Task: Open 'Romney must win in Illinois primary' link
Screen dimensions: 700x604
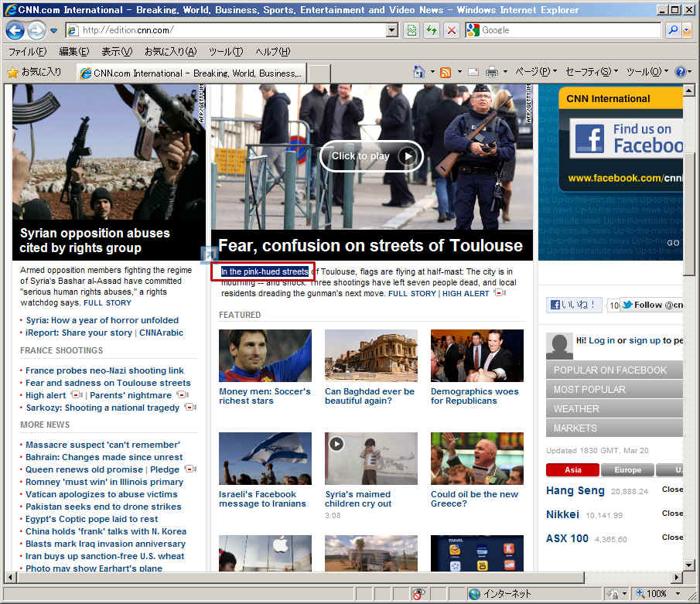Action: point(104,482)
